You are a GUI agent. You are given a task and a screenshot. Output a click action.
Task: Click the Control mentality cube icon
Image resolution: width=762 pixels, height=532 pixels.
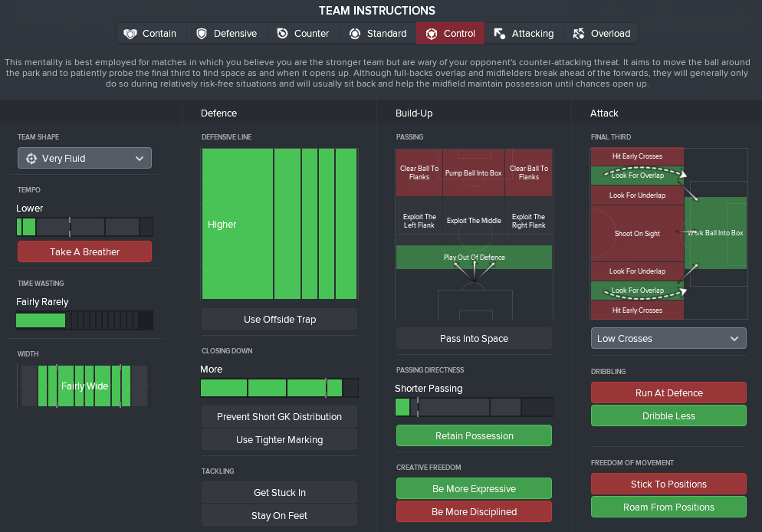pos(432,34)
